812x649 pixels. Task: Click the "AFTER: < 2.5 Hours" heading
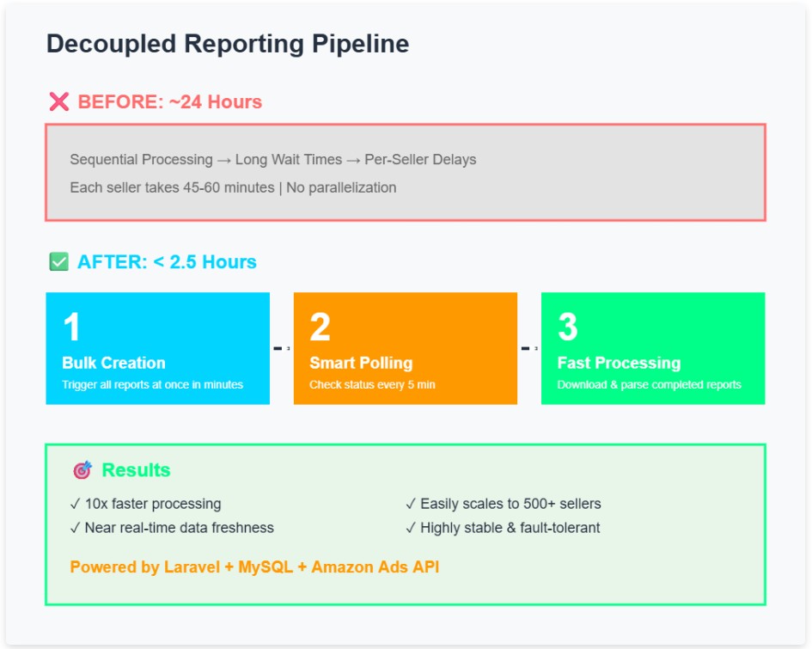167,262
